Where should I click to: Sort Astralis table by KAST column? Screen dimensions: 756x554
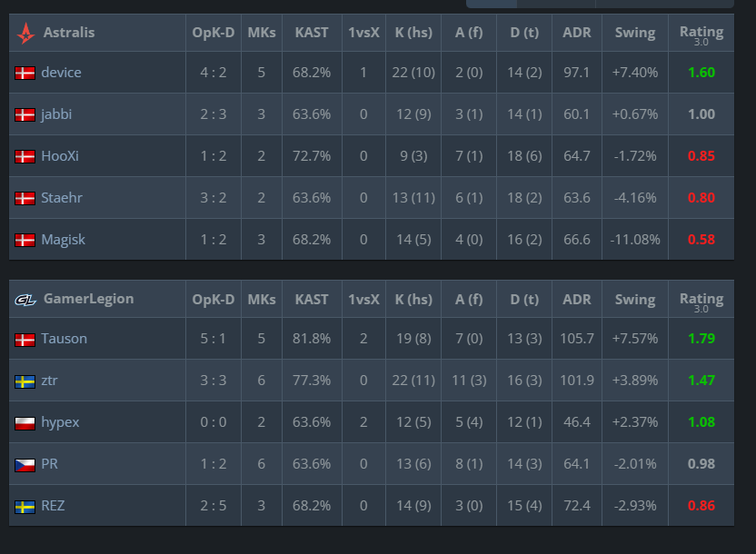click(312, 33)
